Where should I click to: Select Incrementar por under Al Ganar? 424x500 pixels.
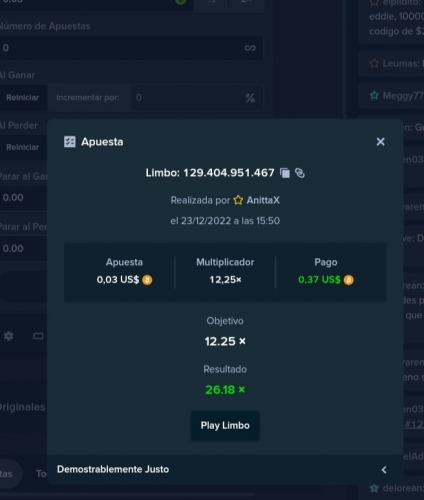click(x=88, y=97)
